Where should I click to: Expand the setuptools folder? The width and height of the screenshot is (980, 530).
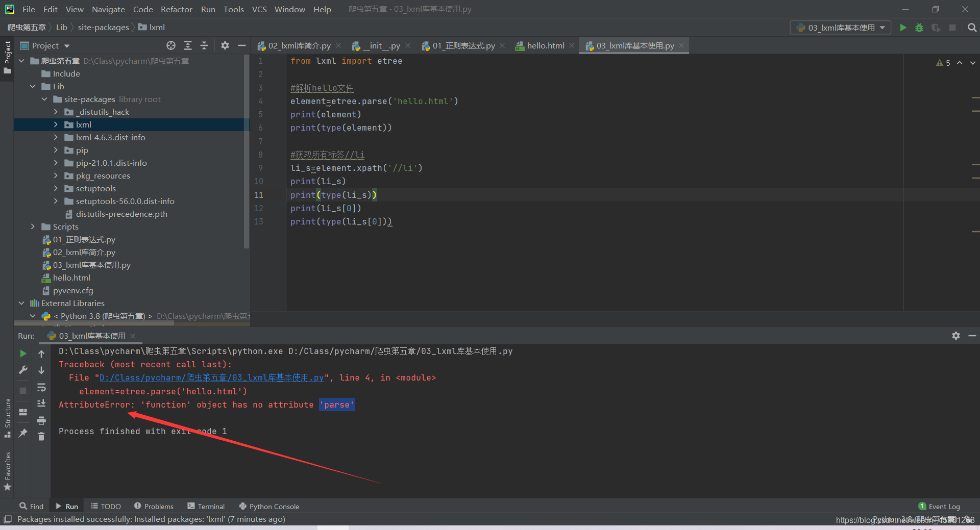tap(56, 188)
